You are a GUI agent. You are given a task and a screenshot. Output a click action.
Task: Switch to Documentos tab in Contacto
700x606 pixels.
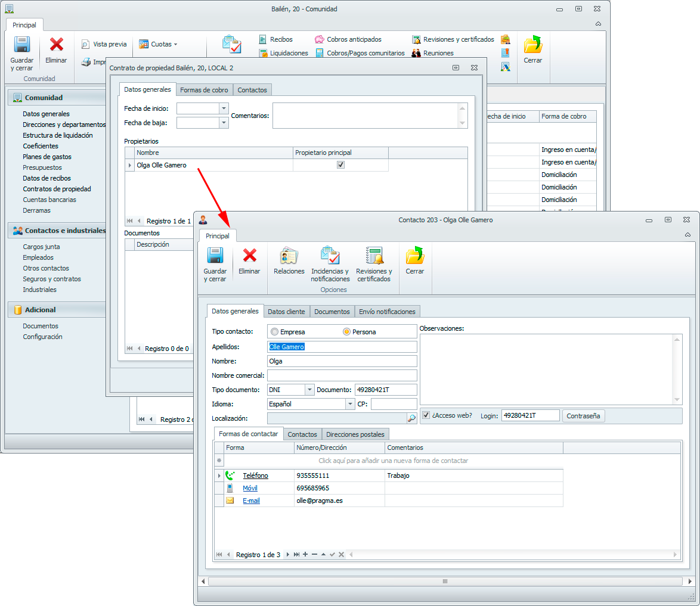pyautogui.click(x=332, y=312)
